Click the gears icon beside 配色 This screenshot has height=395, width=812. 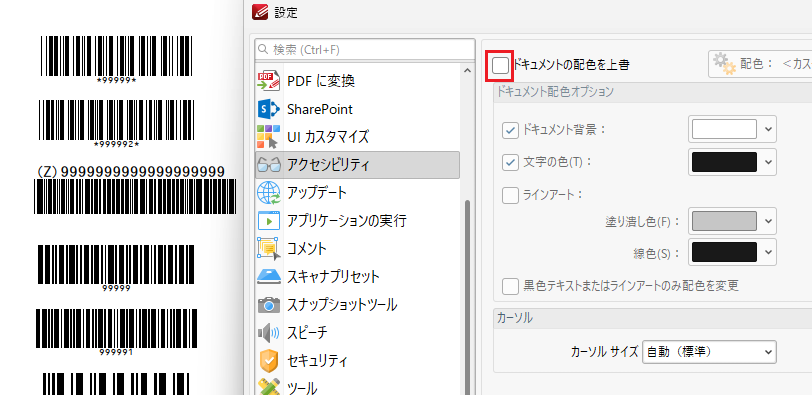click(x=724, y=64)
